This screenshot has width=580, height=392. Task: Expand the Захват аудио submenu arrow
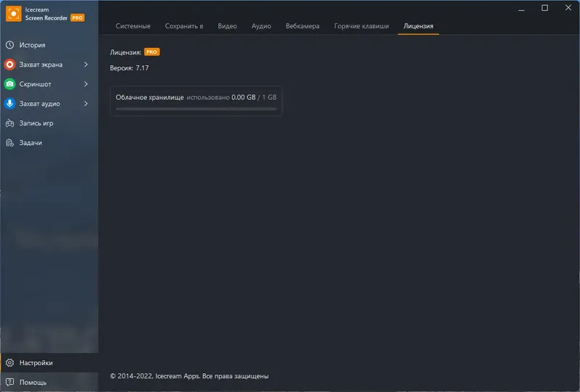click(86, 104)
